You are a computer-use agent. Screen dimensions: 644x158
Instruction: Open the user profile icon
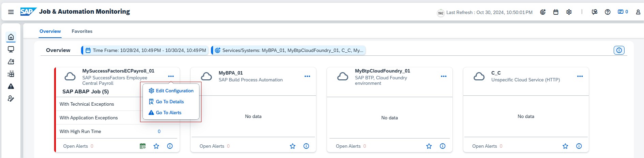point(638,12)
